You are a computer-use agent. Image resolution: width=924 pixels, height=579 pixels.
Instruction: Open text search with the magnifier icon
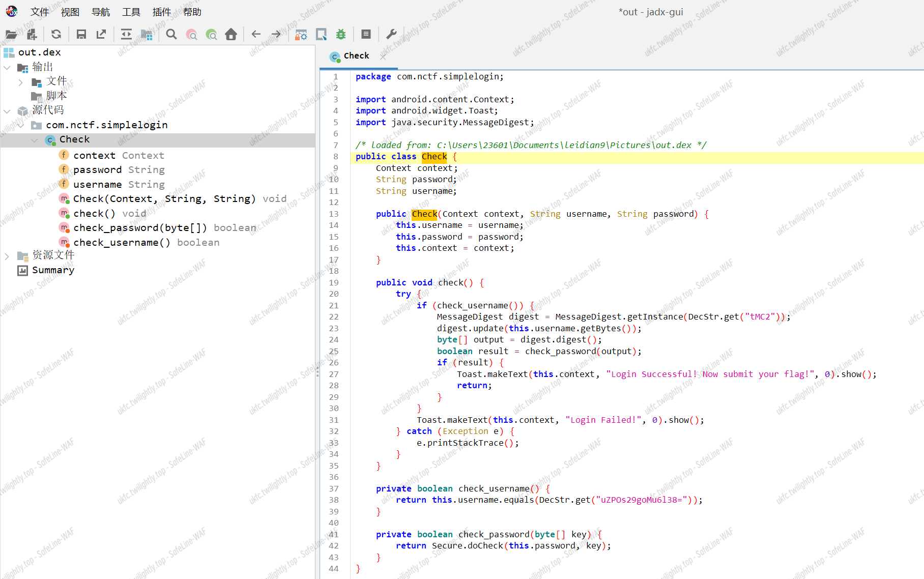[x=171, y=35]
